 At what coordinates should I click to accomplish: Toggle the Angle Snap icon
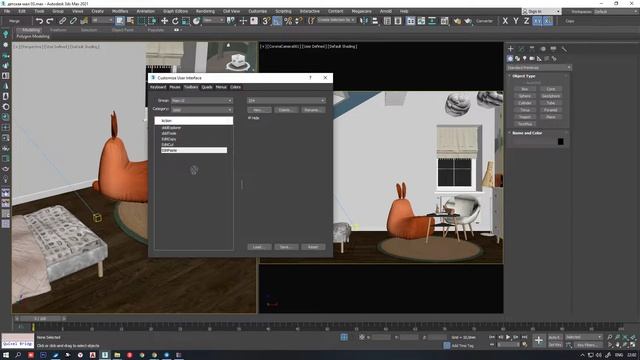[277, 21]
